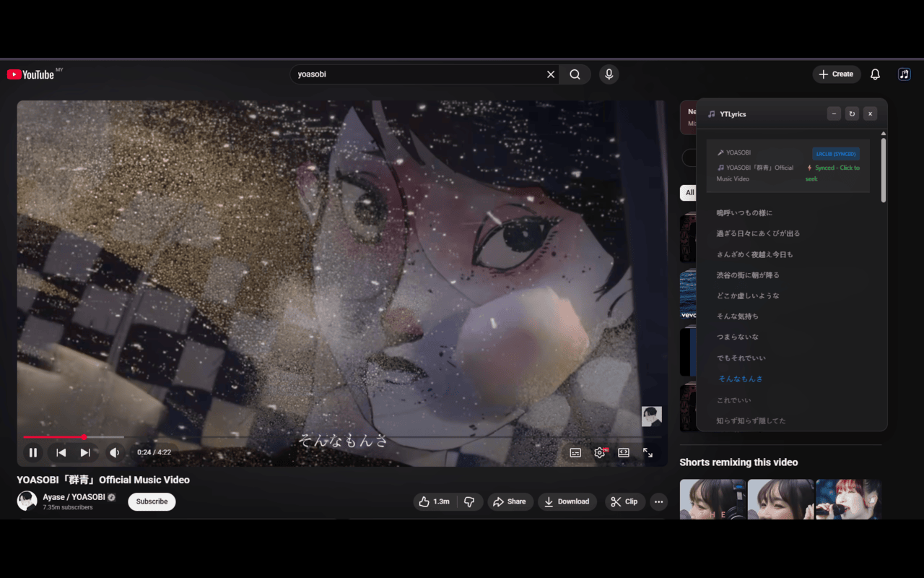Enable subtitles using the CC icon
The height and width of the screenshot is (578, 924).
click(x=575, y=452)
